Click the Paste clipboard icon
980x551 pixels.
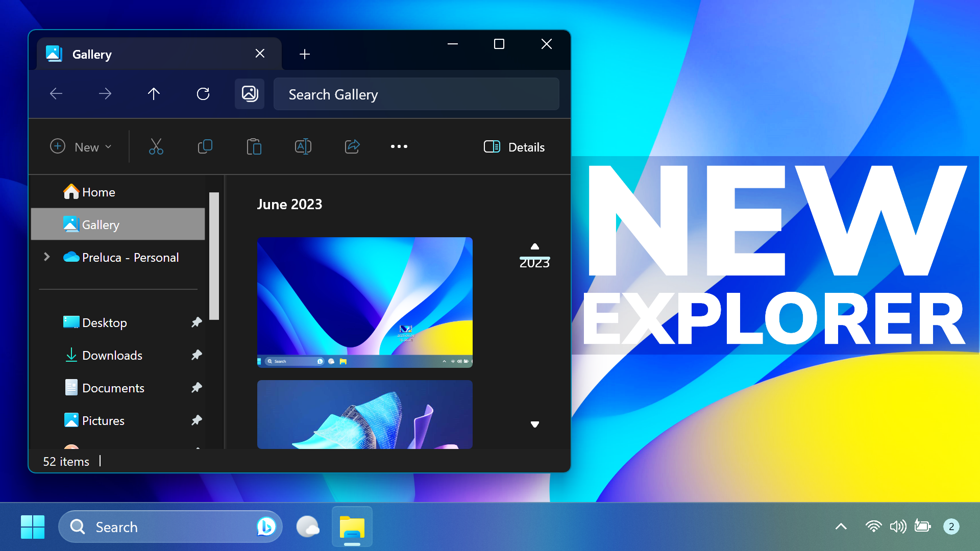[254, 147]
